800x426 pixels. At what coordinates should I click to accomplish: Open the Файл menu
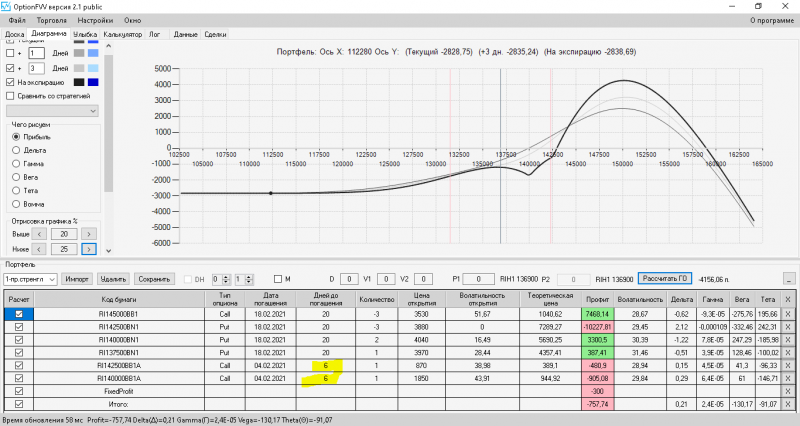click(x=17, y=20)
